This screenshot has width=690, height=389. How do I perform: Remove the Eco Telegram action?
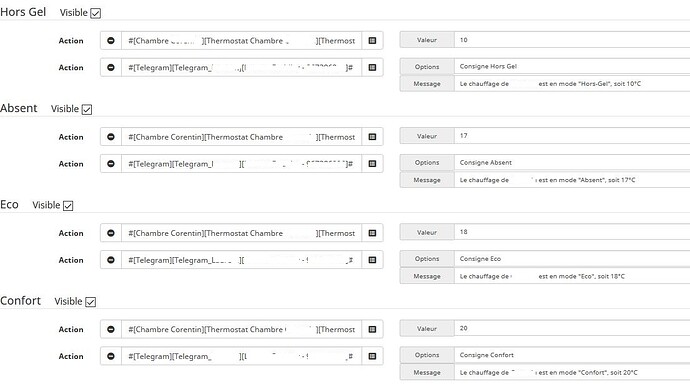[111, 260]
